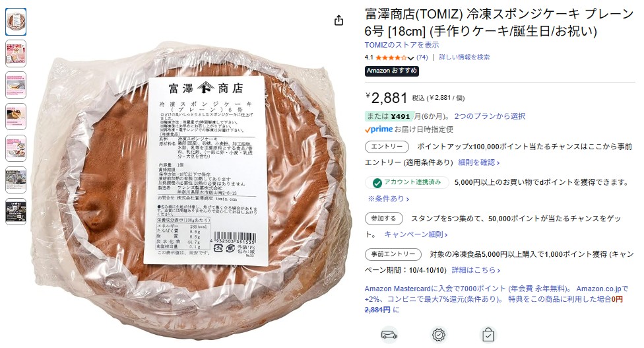Select the last dark product thumbnail
Screen dimensions: 644x348
[16, 211]
